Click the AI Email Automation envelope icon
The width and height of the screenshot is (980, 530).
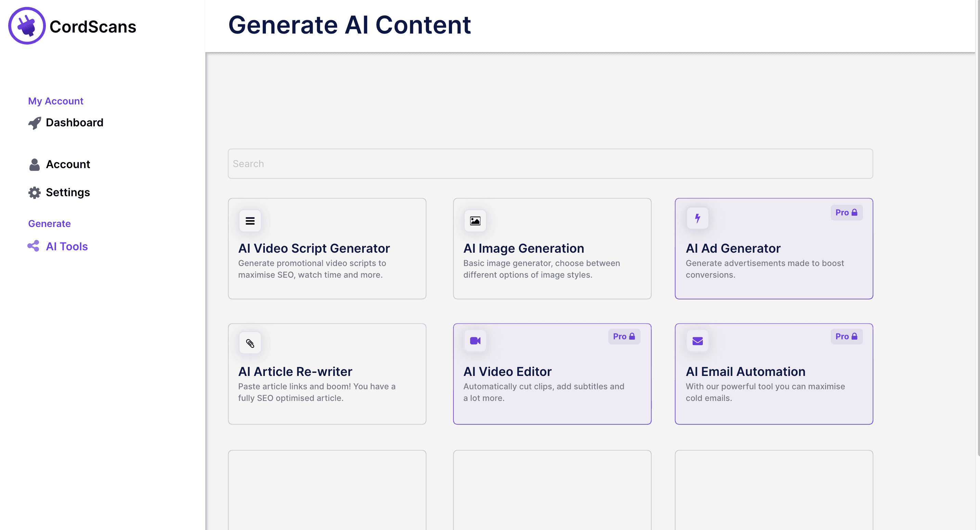pos(698,341)
